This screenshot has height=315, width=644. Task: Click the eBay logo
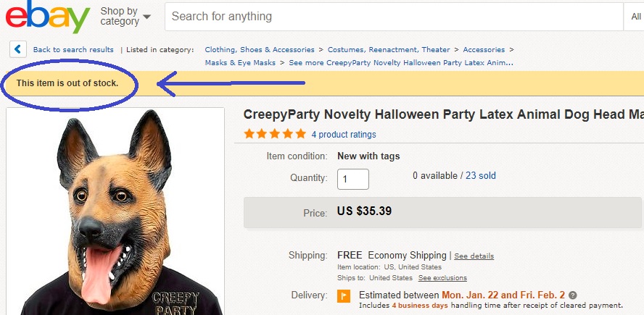(x=48, y=17)
